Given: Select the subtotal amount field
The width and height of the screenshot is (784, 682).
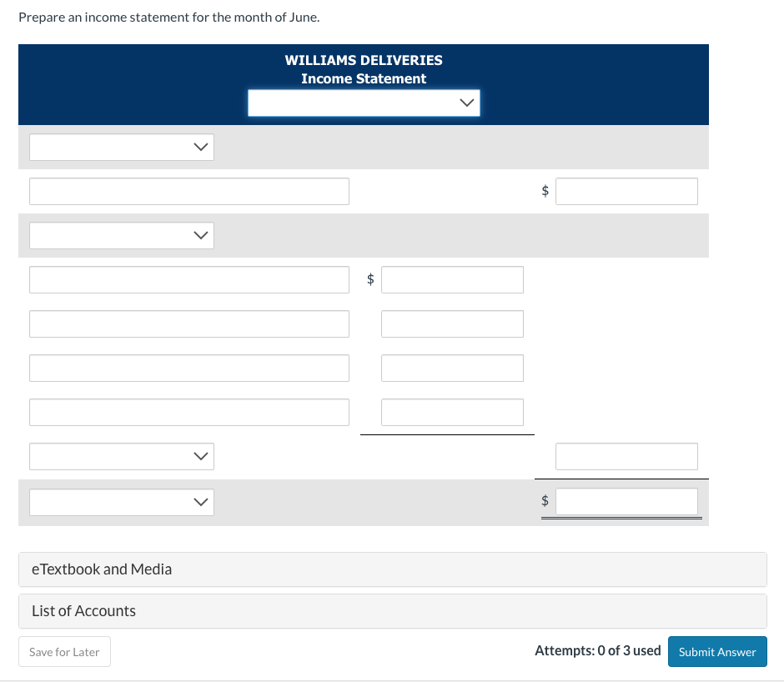Looking at the screenshot, I should click(626, 456).
